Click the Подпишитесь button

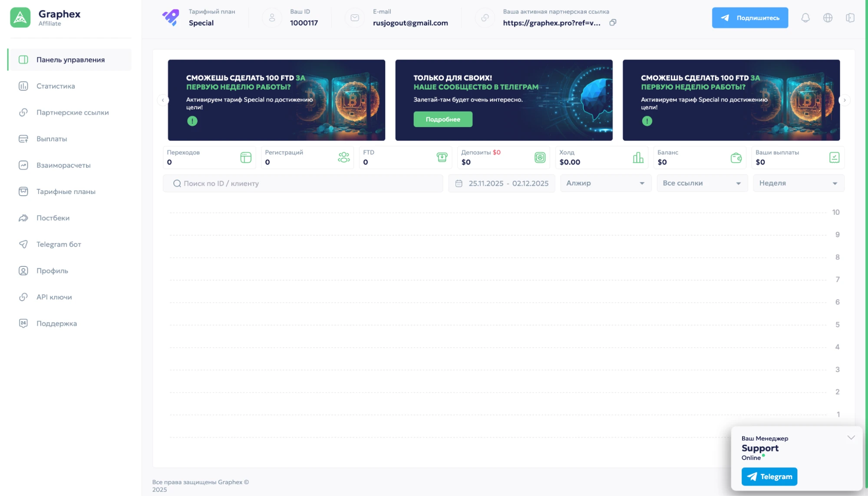(750, 18)
